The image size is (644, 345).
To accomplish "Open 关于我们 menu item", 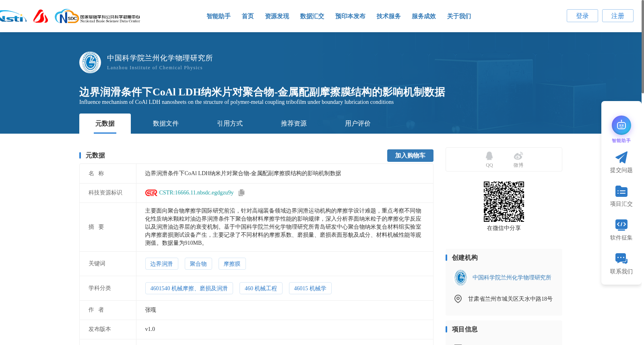I will click(x=459, y=16).
